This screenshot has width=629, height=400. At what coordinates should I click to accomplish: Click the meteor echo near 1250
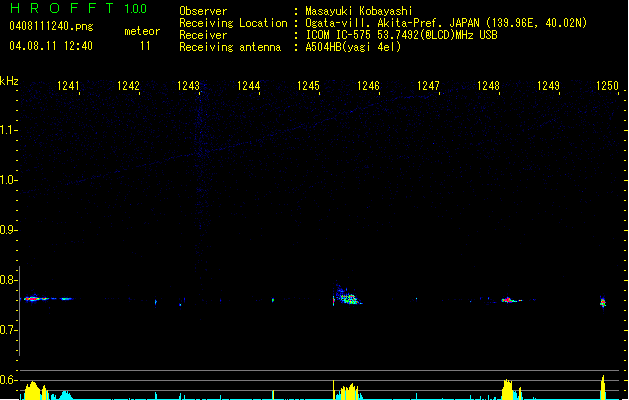[x=603, y=302]
